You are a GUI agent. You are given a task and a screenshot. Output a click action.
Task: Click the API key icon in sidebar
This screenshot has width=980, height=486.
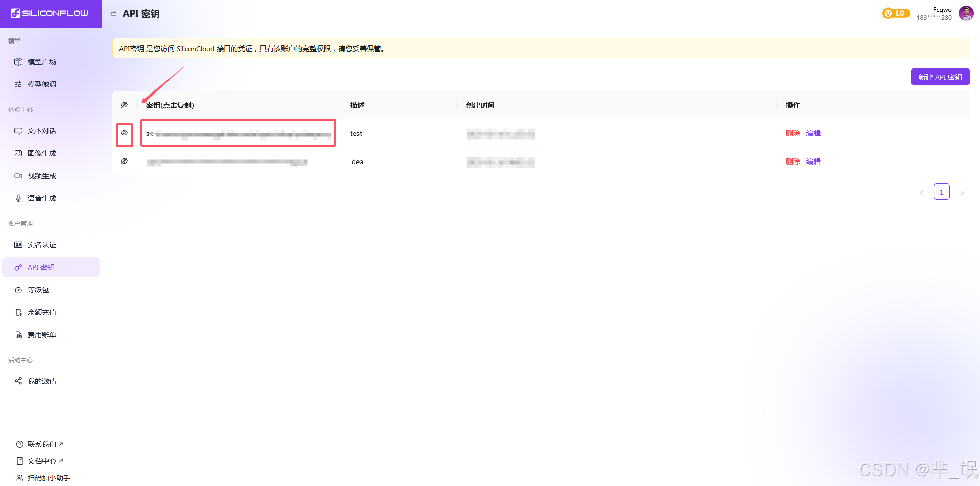[x=18, y=267]
